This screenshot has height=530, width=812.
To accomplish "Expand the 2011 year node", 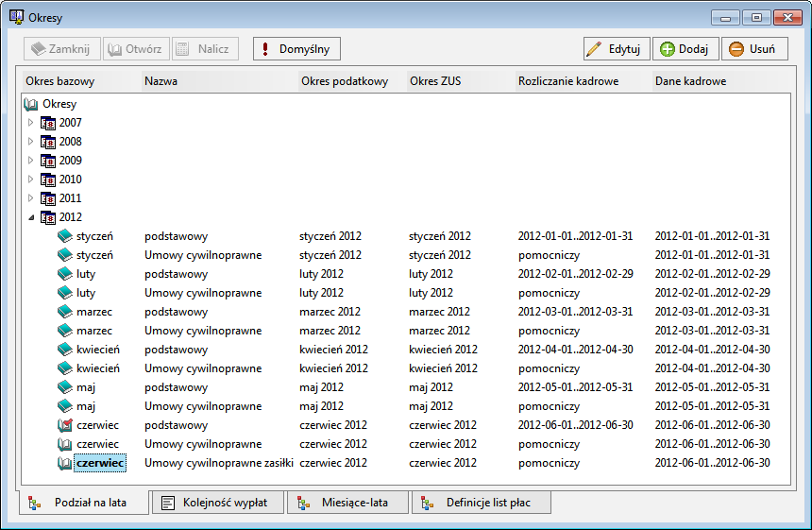I will coord(30,198).
